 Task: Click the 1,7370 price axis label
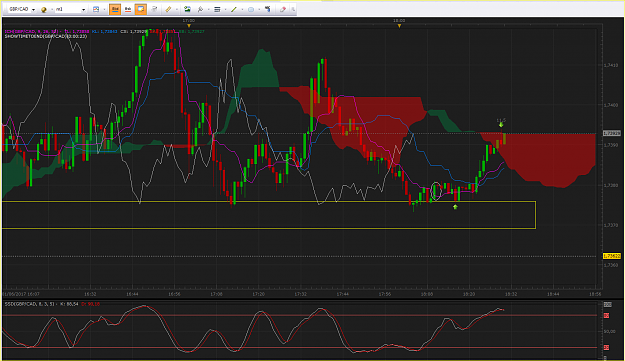pos(611,225)
